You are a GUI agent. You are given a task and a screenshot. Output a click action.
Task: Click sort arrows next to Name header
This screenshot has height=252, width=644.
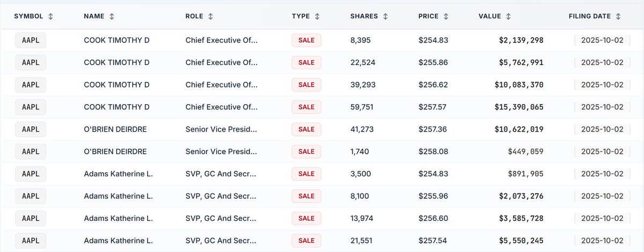(x=112, y=16)
